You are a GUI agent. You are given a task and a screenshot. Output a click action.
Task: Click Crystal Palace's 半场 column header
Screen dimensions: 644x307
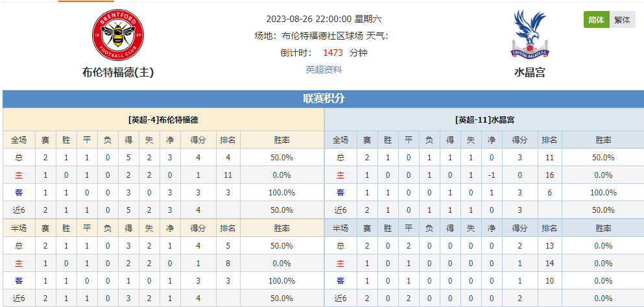tap(340, 228)
